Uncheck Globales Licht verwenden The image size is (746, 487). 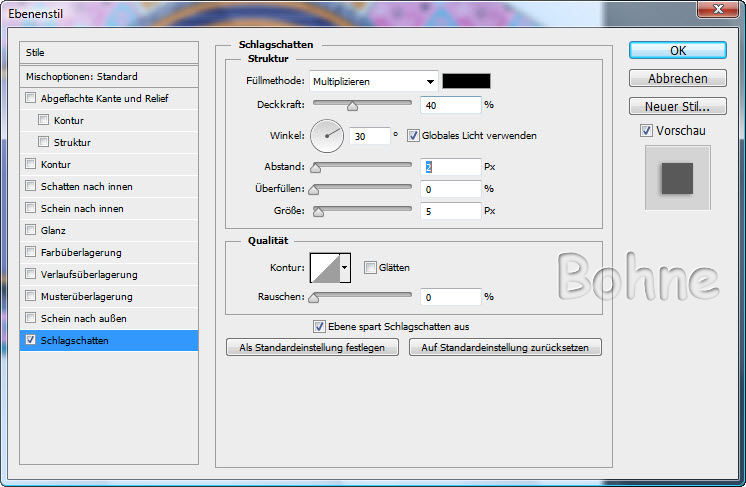[x=414, y=135]
